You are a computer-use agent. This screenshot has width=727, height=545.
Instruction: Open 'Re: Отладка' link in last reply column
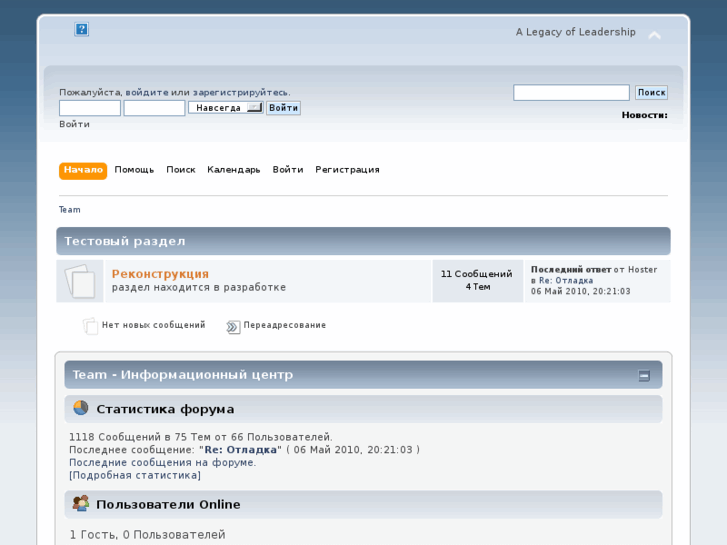click(566, 281)
